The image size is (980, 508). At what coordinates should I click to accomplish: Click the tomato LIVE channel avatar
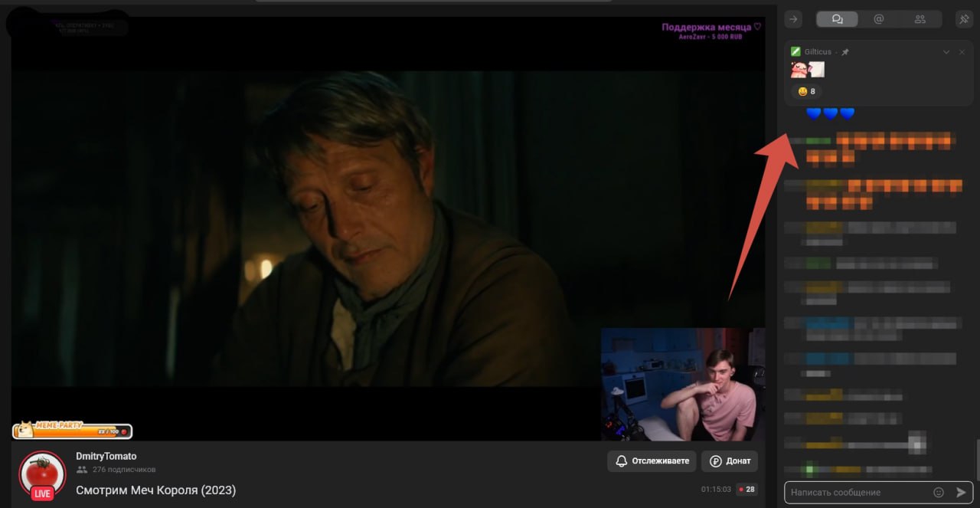click(x=42, y=475)
